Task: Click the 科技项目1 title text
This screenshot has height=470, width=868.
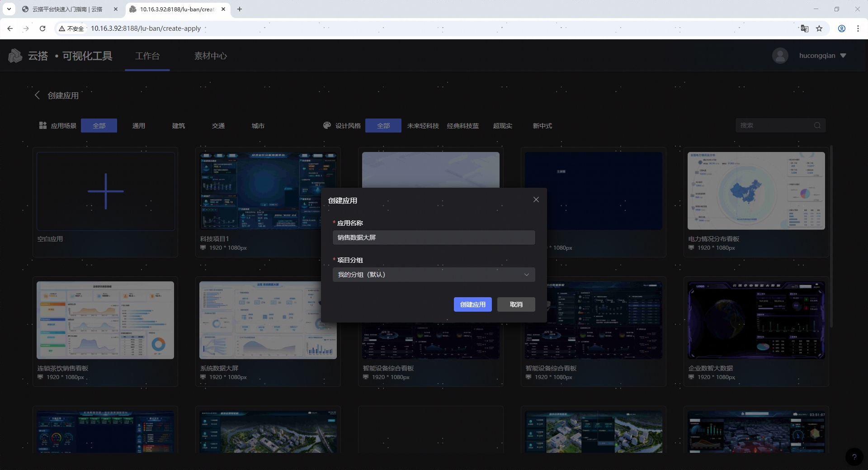Action: point(215,239)
